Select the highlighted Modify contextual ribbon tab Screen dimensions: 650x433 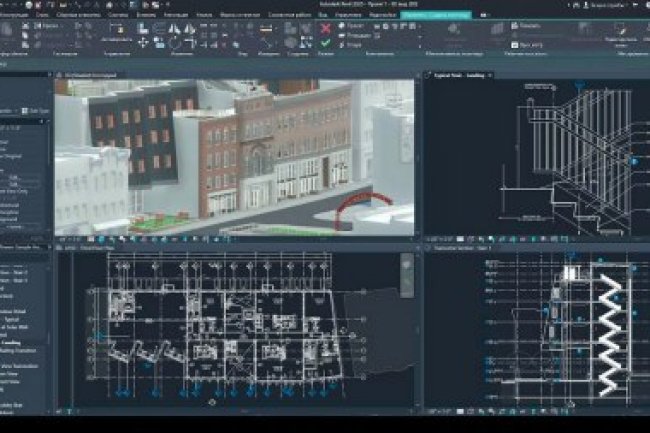tap(437, 16)
